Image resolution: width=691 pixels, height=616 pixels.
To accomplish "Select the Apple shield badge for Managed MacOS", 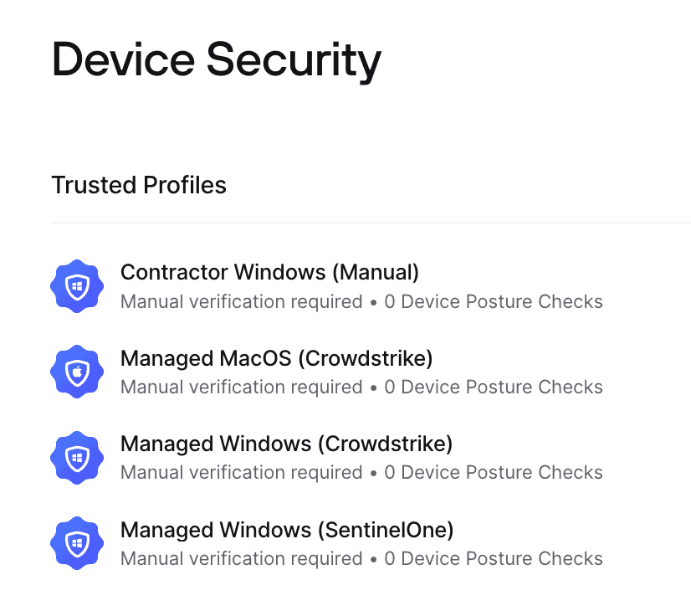I will click(x=77, y=372).
